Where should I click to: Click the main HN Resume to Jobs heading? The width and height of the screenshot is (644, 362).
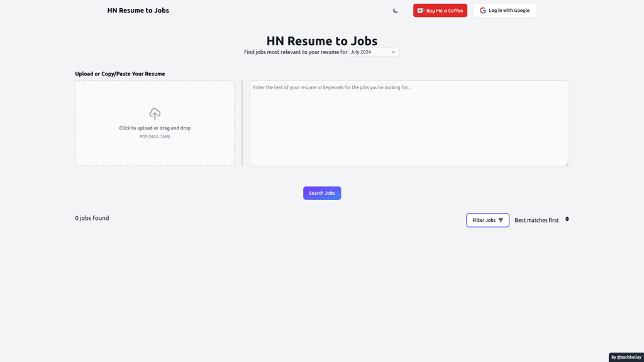[x=321, y=40]
